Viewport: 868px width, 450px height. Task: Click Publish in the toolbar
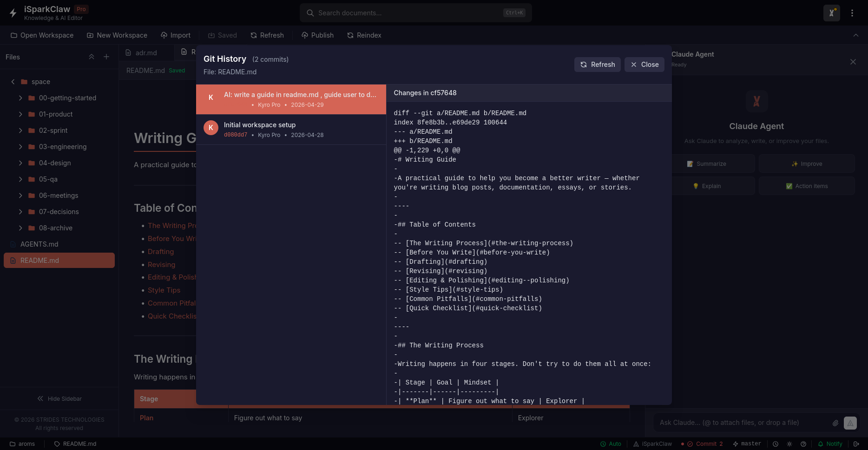coord(317,35)
